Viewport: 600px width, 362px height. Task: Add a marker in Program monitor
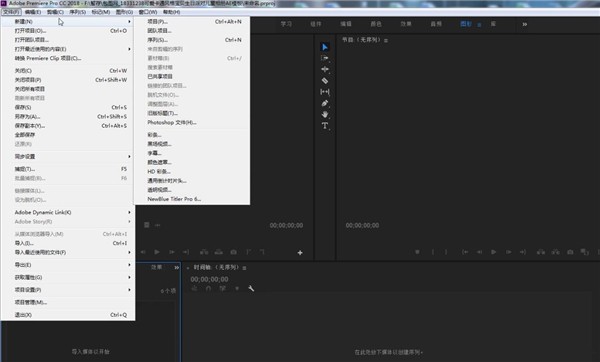pos(417,252)
